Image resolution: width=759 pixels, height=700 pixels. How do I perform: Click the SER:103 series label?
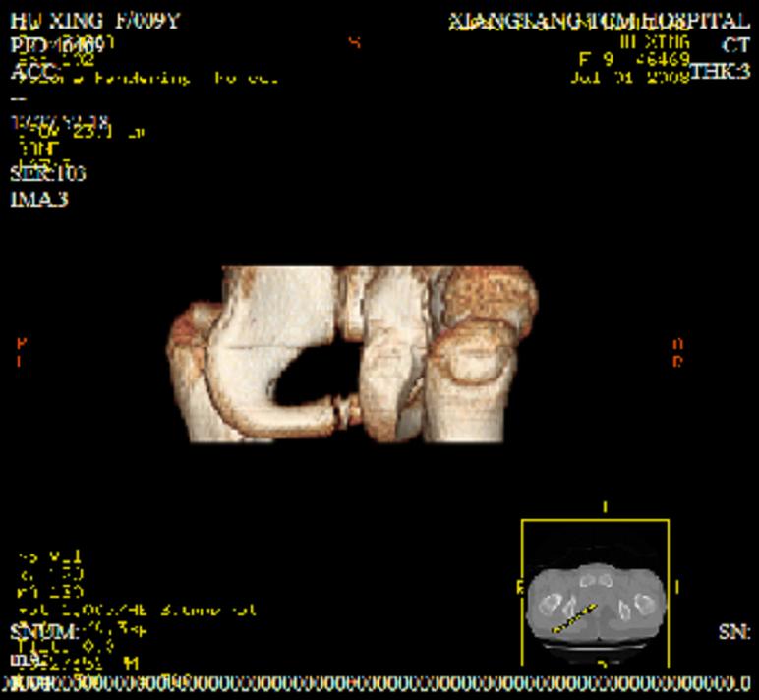[47, 174]
